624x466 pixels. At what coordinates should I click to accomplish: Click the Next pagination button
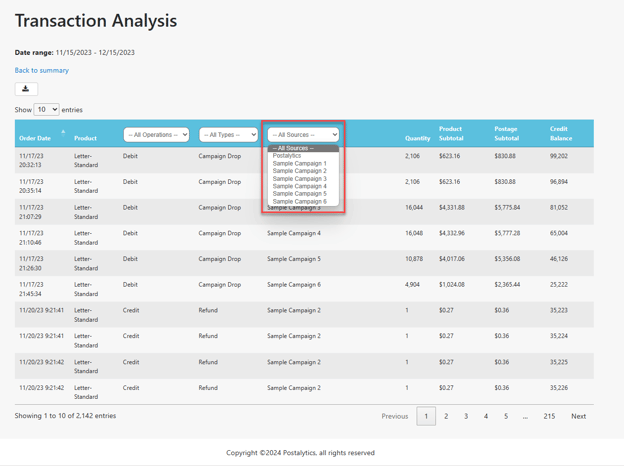coord(579,416)
